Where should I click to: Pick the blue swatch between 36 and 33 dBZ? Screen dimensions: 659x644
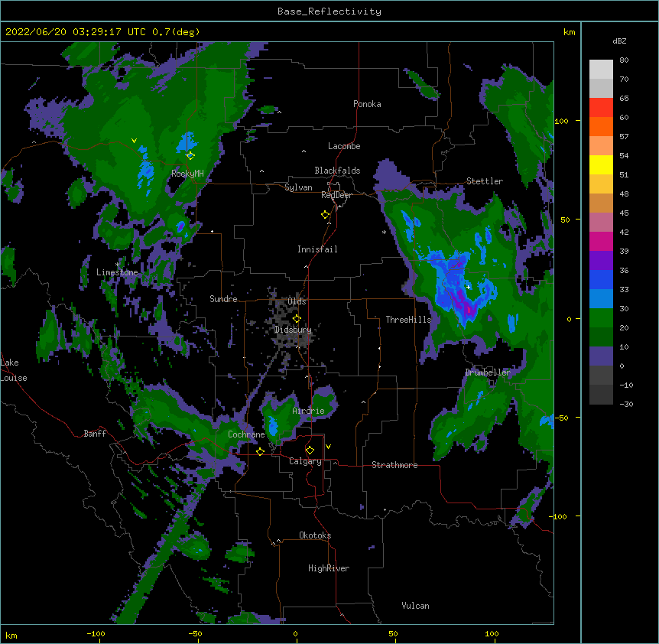click(601, 280)
